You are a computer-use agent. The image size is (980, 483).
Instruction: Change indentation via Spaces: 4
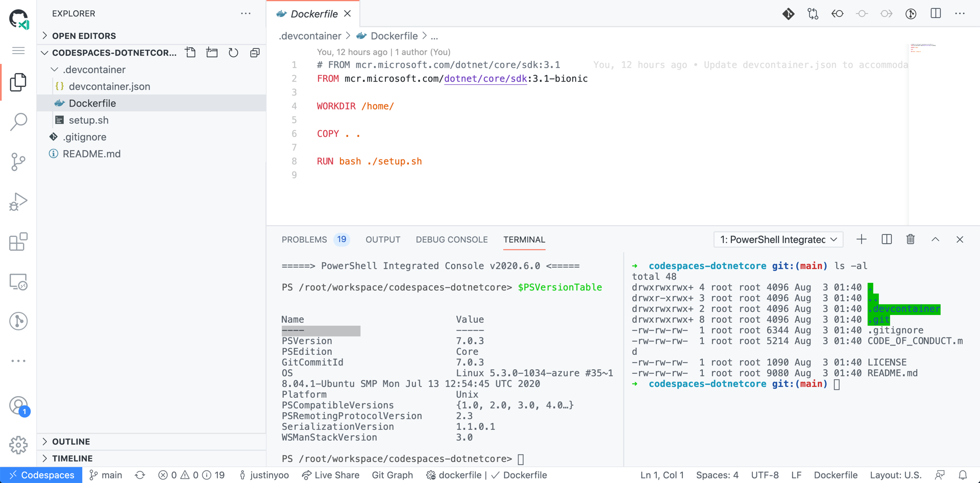[x=717, y=475]
